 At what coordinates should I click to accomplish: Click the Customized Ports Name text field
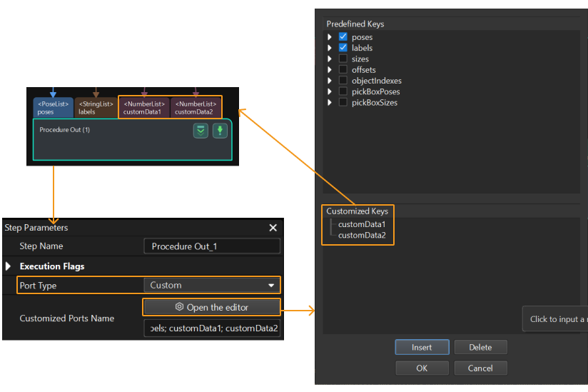(x=212, y=328)
